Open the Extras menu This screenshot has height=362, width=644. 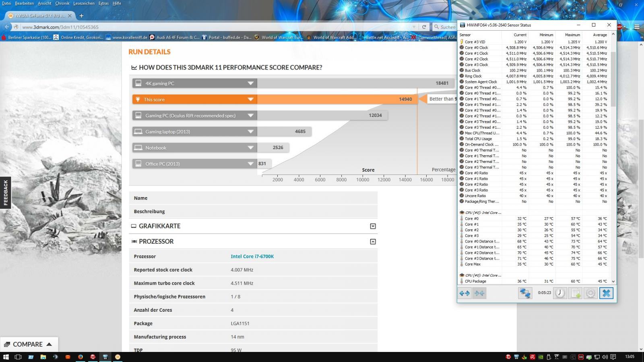point(103,3)
